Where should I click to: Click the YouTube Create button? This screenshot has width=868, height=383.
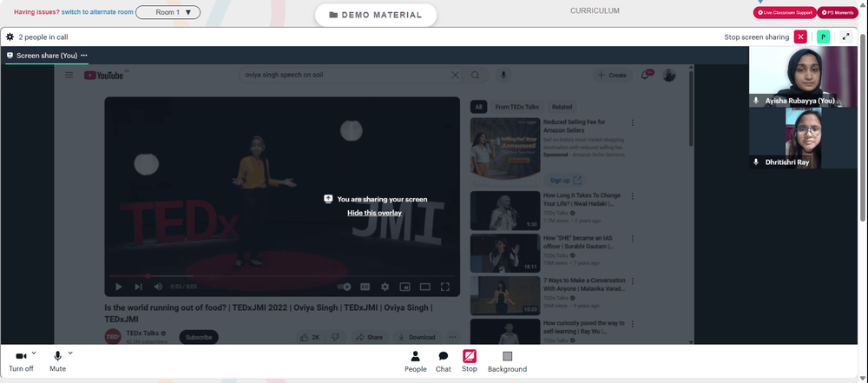pos(612,76)
